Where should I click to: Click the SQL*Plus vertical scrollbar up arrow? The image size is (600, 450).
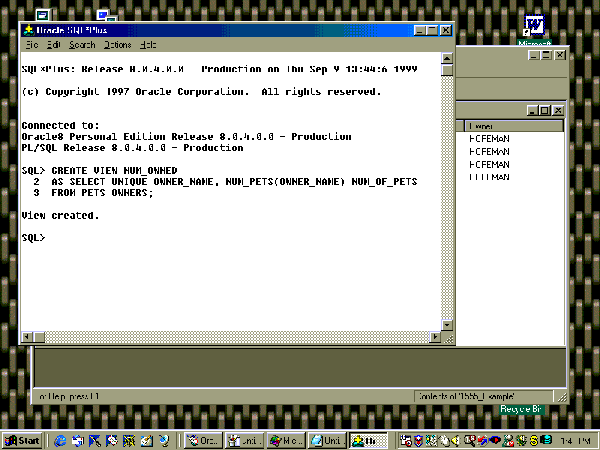[x=447, y=58]
